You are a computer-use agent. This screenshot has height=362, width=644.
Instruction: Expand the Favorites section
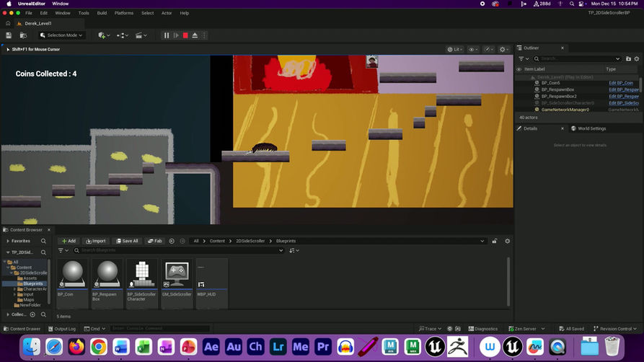[x=7, y=241]
